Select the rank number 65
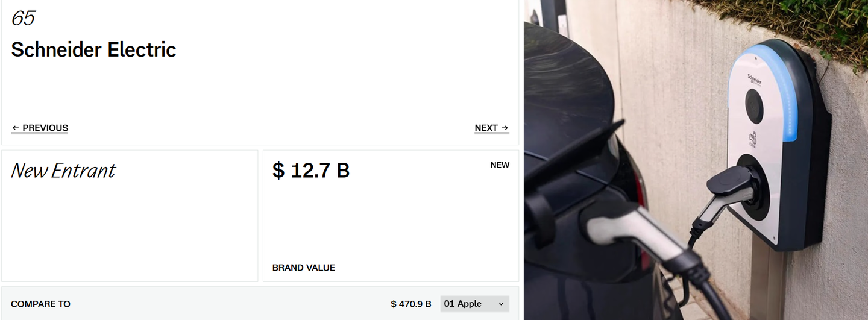The image size is (868, 320). [23, 18]
